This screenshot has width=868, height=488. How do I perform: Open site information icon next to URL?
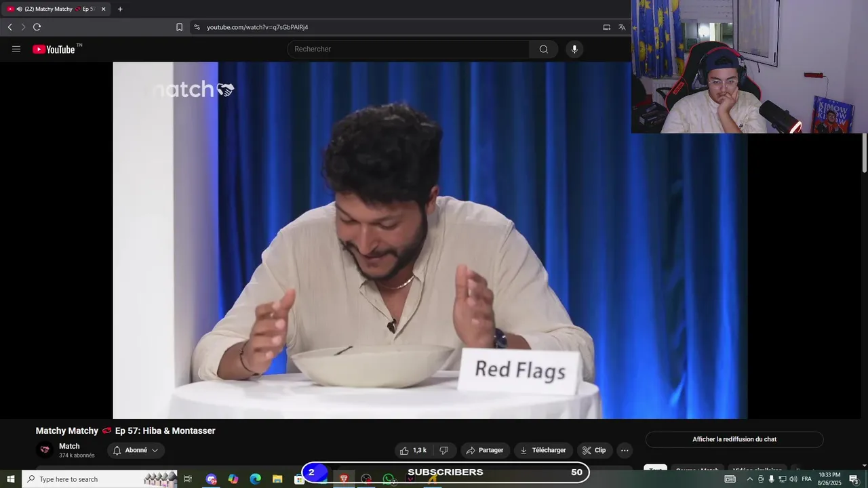coord(197,27)
